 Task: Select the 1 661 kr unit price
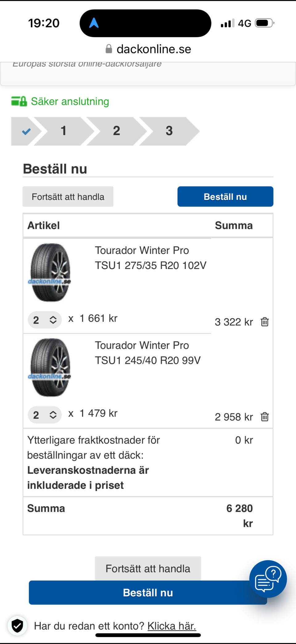(98, 318)
